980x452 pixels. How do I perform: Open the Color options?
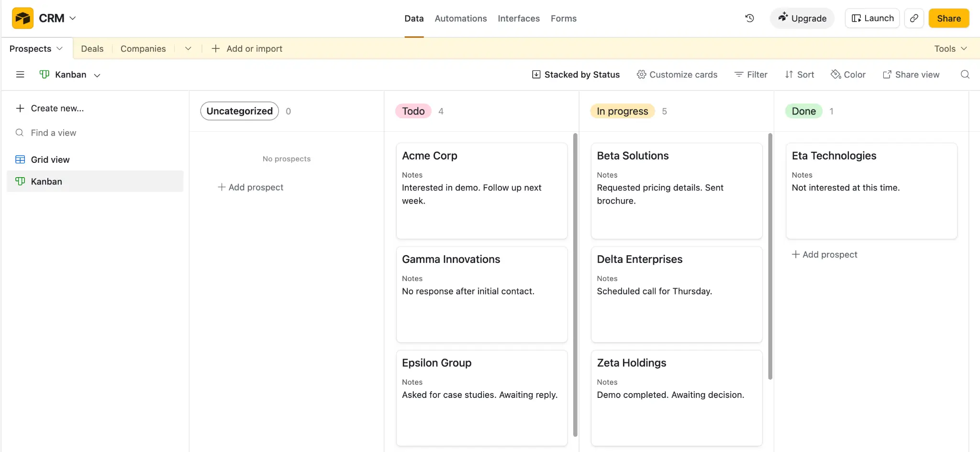click(848, 74)
